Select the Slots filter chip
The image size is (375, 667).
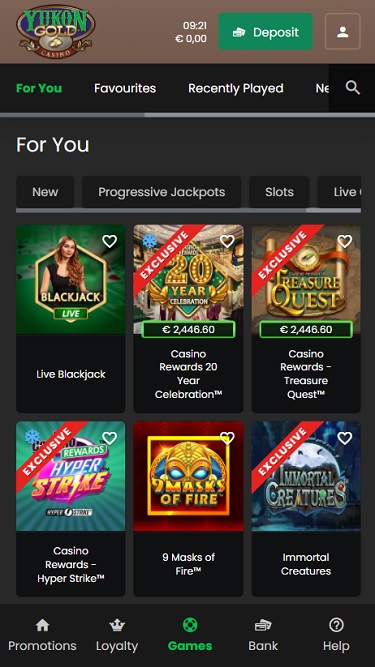coord(279,192)
